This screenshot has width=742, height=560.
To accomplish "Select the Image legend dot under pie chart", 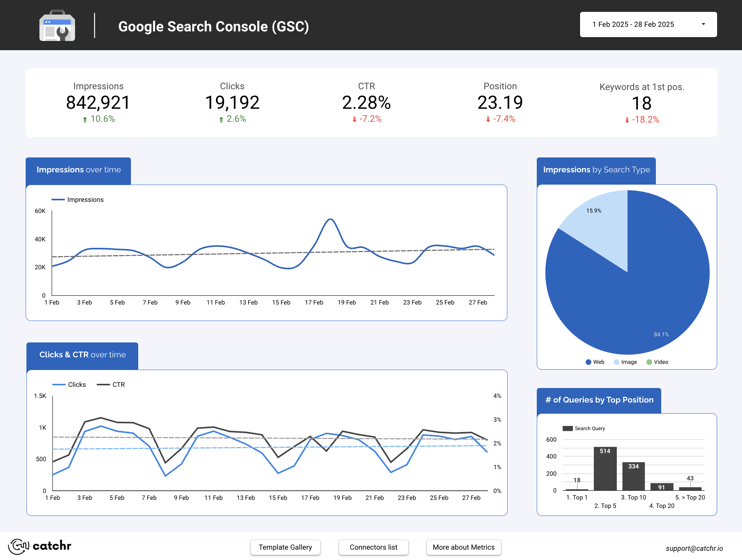I will (616, 362).
